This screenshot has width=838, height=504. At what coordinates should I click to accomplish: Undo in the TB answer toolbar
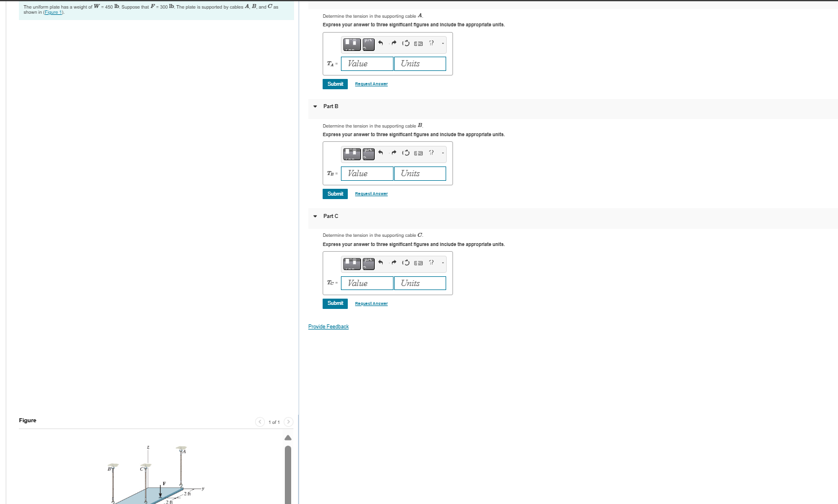[x=380, y=153]
